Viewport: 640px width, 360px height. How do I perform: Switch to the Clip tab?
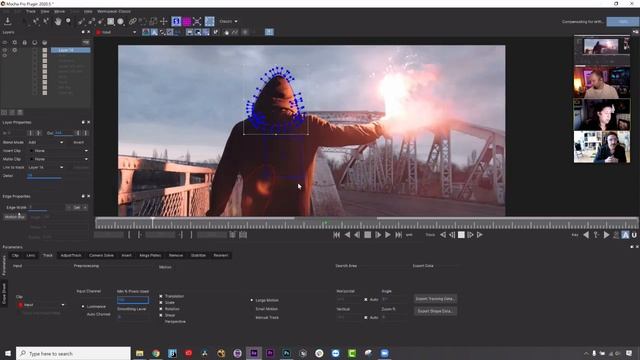click(x=15, y=256)
